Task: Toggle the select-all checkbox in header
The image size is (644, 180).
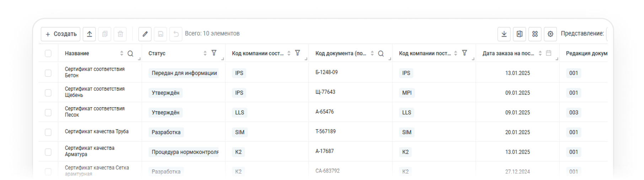Action: click(x=48, y=54)
